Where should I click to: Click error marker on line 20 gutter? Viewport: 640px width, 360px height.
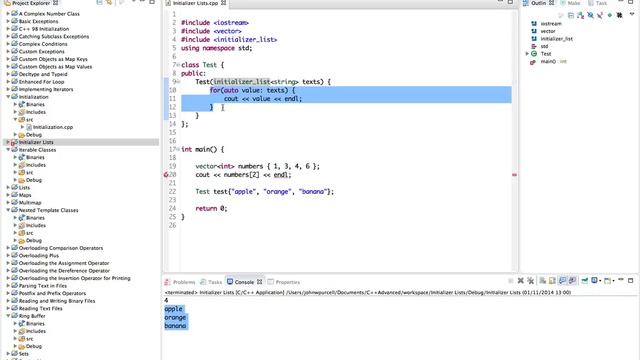click(166, 175)
